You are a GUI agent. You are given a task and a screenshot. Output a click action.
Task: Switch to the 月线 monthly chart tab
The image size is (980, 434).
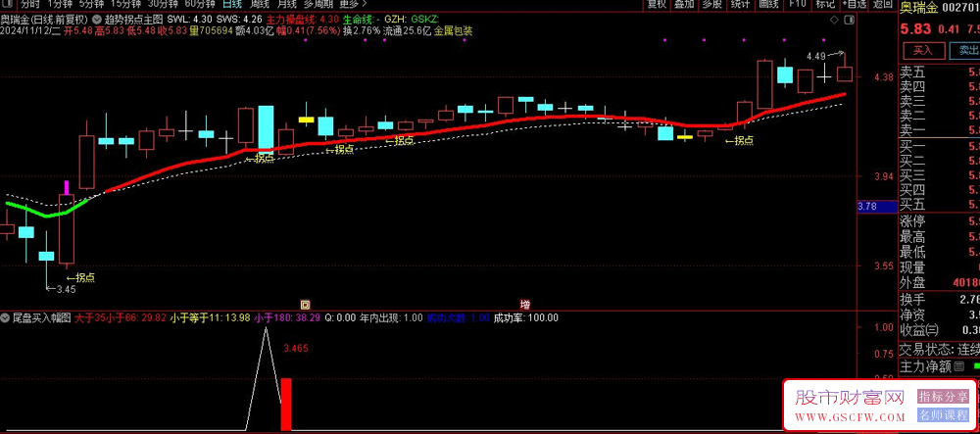[287, 4]
